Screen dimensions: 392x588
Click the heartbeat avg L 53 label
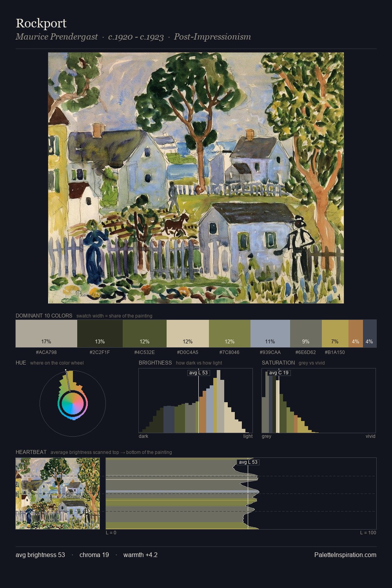click(x=248, y=462)
